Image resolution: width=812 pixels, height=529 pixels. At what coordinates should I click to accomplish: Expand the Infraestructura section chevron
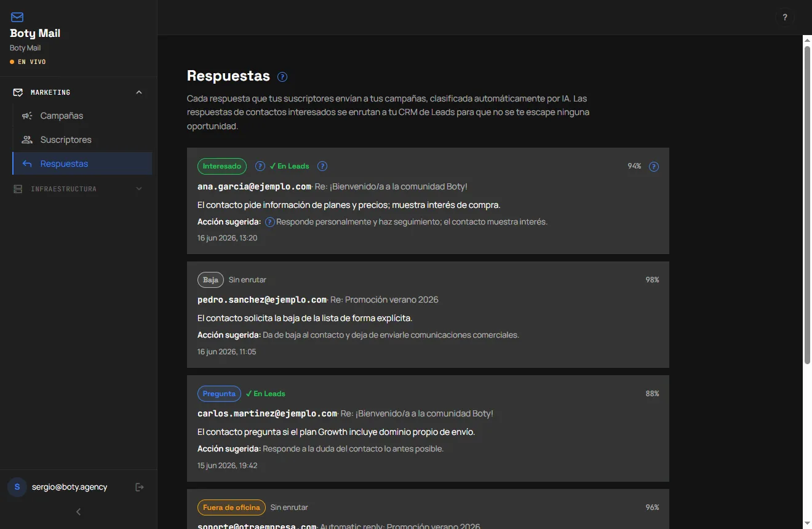pyautogui.click(x=139, y=189)
